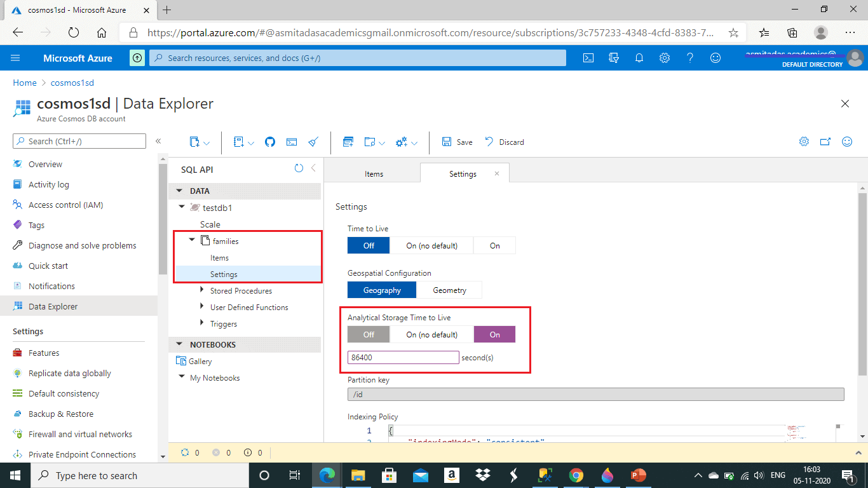Collapse the families container node
This screenshot has height=488, width=868.
[192, 241]
